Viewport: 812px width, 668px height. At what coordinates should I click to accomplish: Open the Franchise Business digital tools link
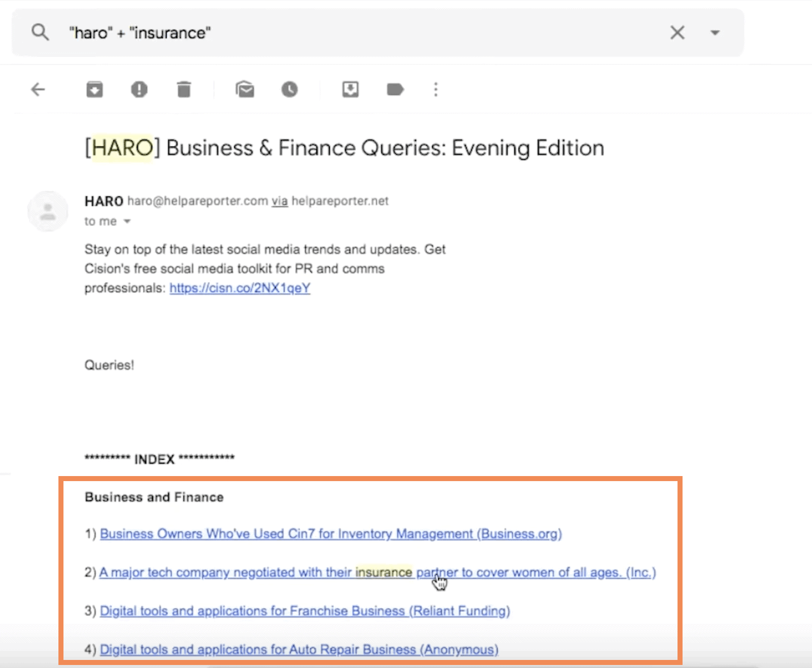(x=305, y=611)
